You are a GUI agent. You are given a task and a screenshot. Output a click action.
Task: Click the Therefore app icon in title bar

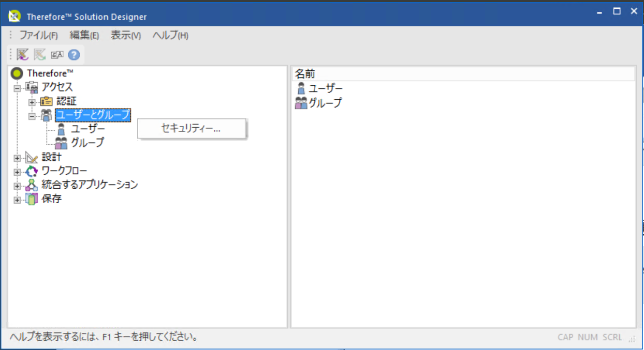coord(15,17)
